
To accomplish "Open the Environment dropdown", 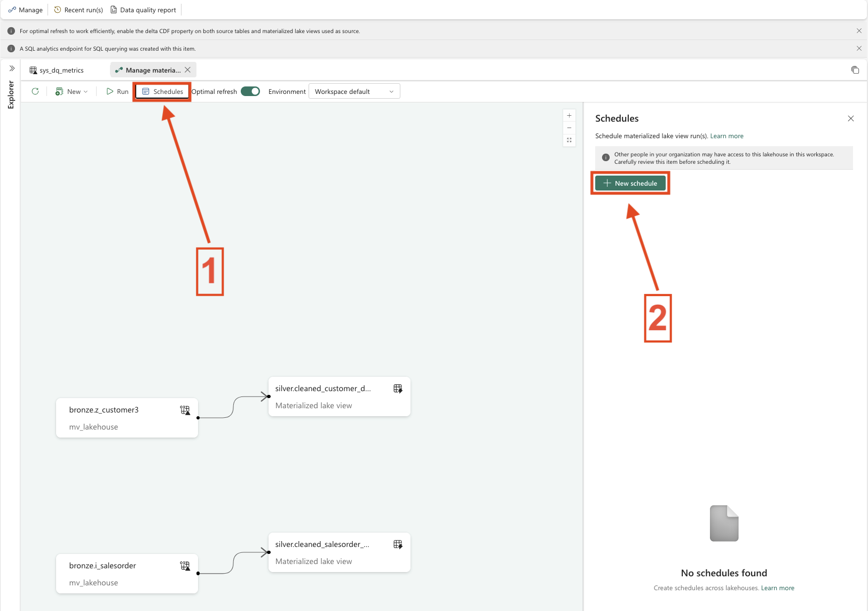I will [x=354, y=91].
